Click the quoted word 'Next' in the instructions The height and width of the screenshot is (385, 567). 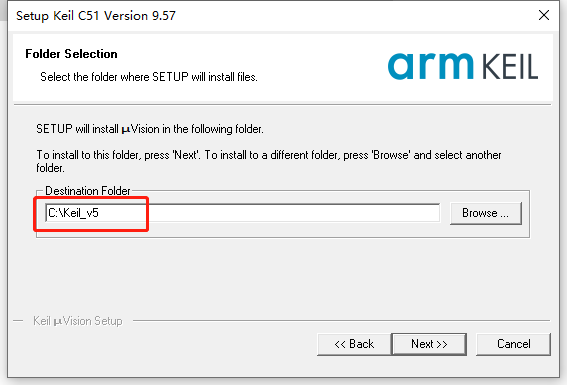point(186,155)
